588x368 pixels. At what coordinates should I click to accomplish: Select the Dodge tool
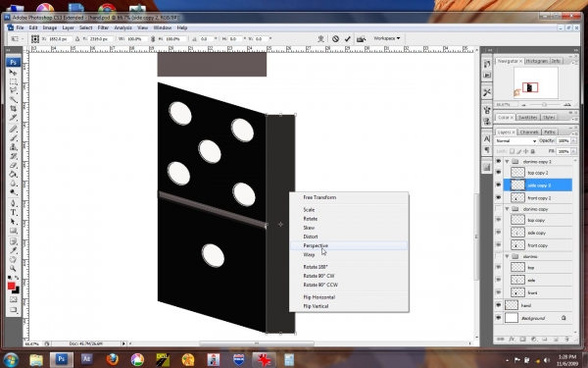[13, 192]
